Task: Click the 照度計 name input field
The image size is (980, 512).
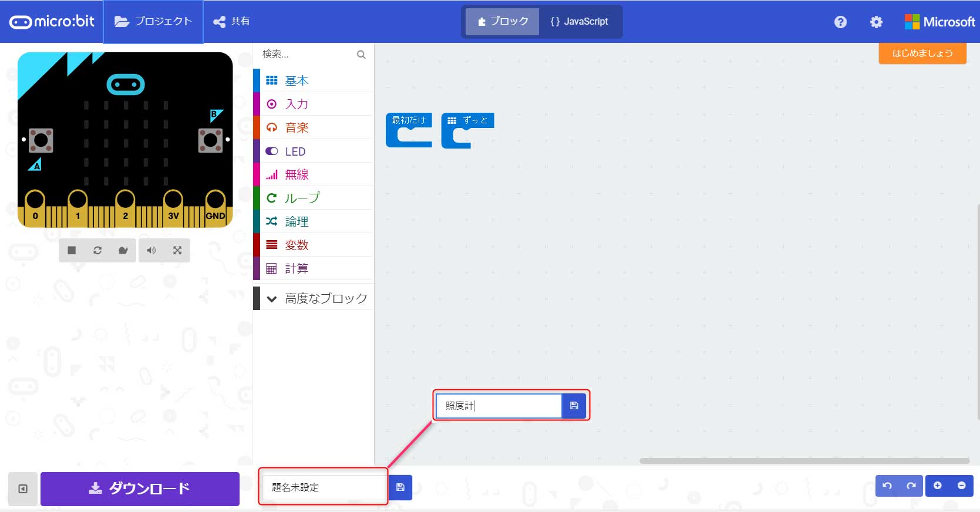Action: tap(499, 406)
